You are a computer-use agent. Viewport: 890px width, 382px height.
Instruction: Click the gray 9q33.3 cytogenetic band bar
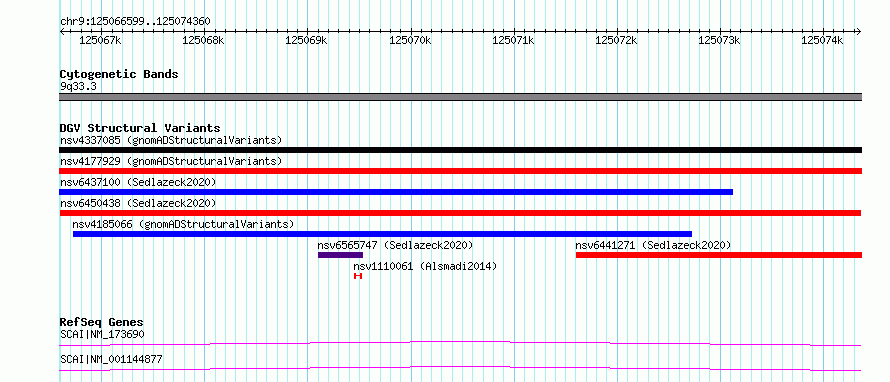pos(460,97)
